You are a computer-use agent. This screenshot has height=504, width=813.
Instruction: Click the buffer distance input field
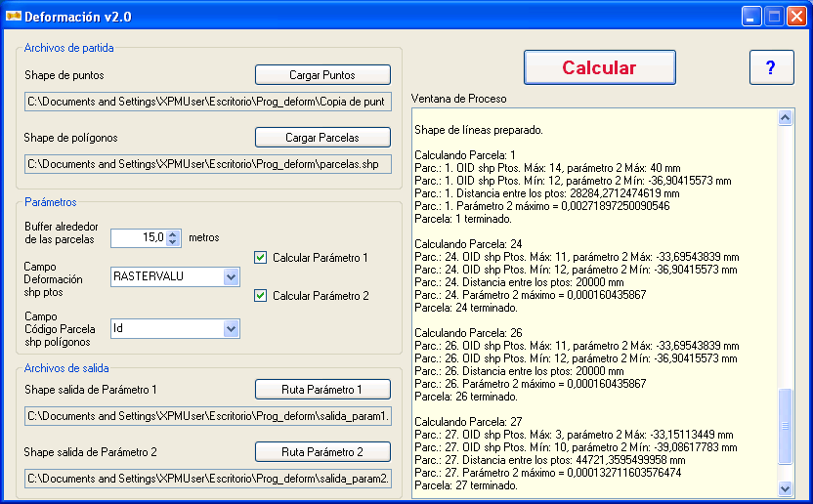click(138, 237)
